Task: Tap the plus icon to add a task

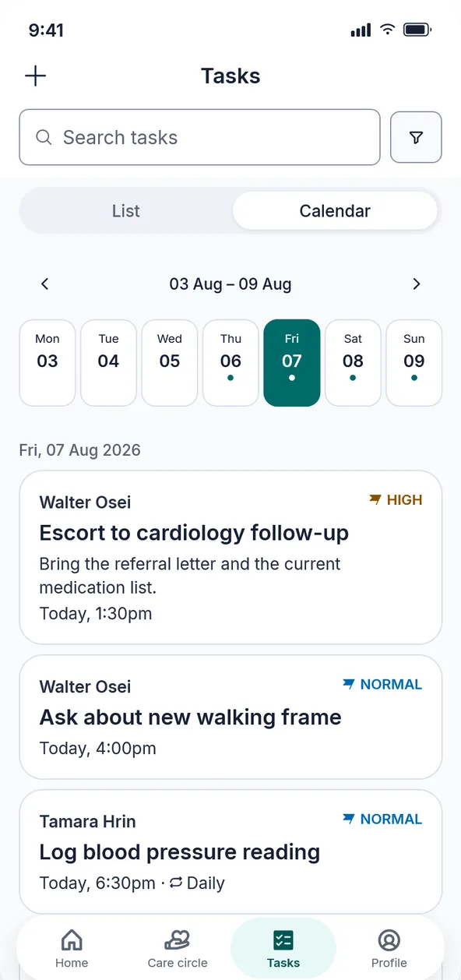Action: click(36, 76)
